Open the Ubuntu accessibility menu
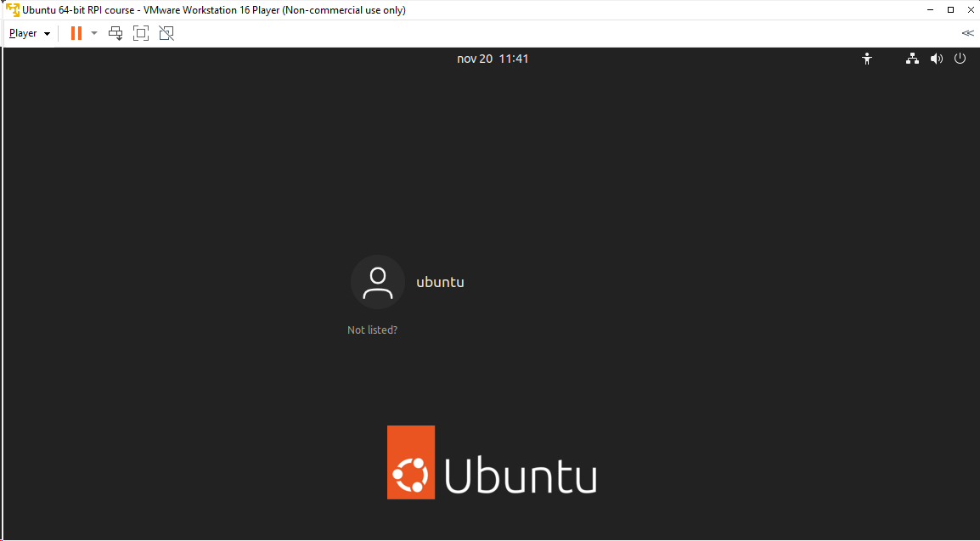This screenshot has width=980, height=541. click(867, 59)
